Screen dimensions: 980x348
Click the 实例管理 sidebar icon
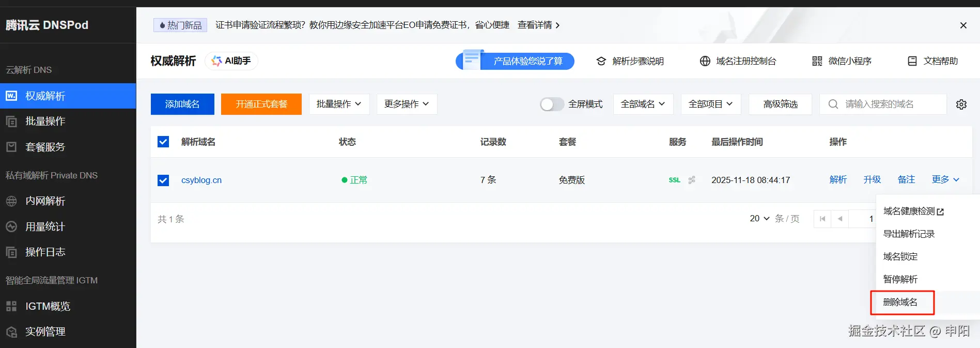tap(11, 331)
